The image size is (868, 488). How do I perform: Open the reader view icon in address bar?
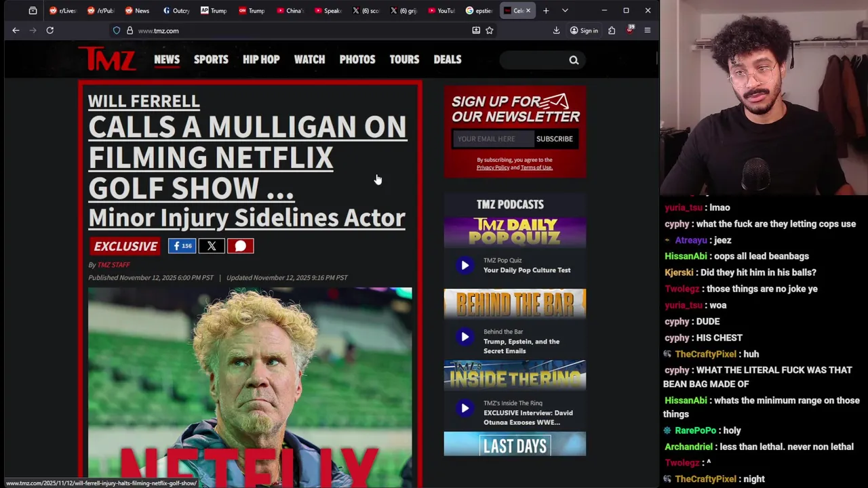tap(476, 30)
